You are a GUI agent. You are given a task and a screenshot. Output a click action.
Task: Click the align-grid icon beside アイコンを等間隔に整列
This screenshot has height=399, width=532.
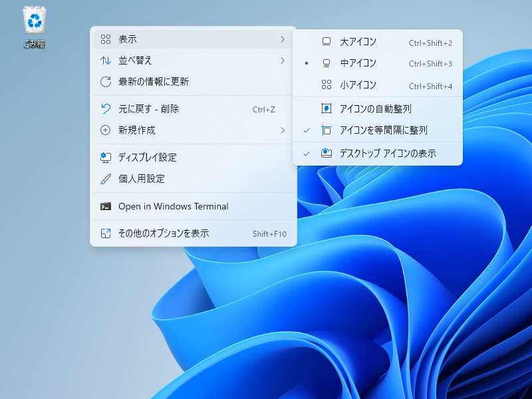[x=326, y=130]
